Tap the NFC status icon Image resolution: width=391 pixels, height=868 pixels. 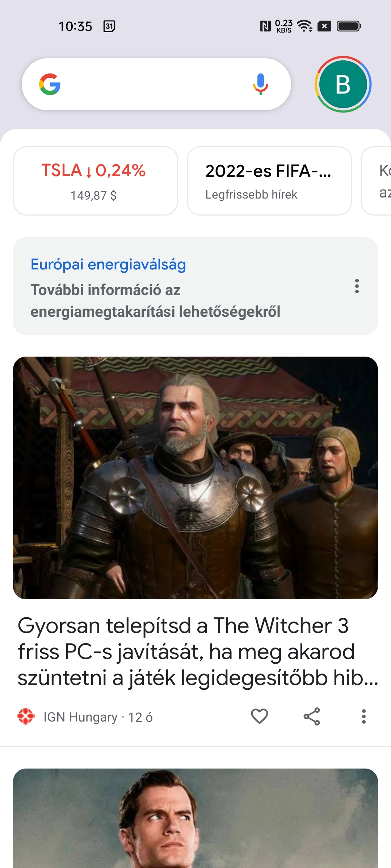coord(265,26)
